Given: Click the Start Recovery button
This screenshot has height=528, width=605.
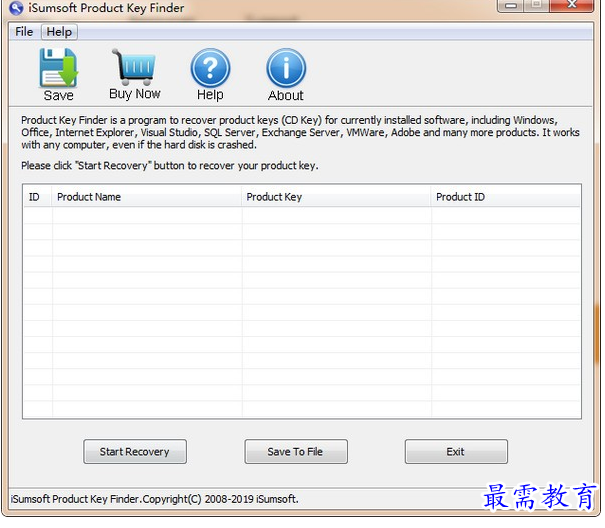Looking at the screenshot, I should pyautogui.click(x=135, y=452).
